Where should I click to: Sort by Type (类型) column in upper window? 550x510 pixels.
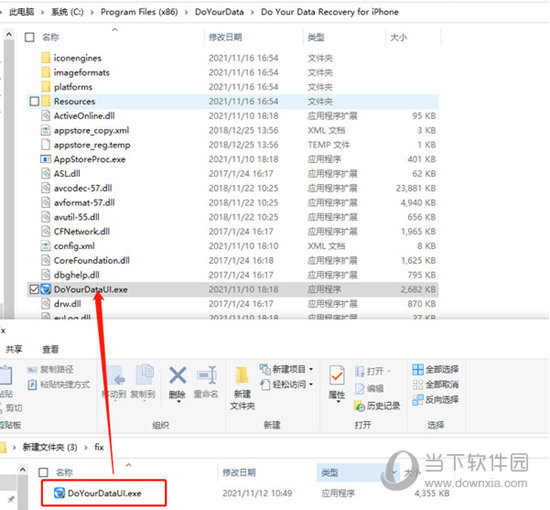[x=316, y=37]
